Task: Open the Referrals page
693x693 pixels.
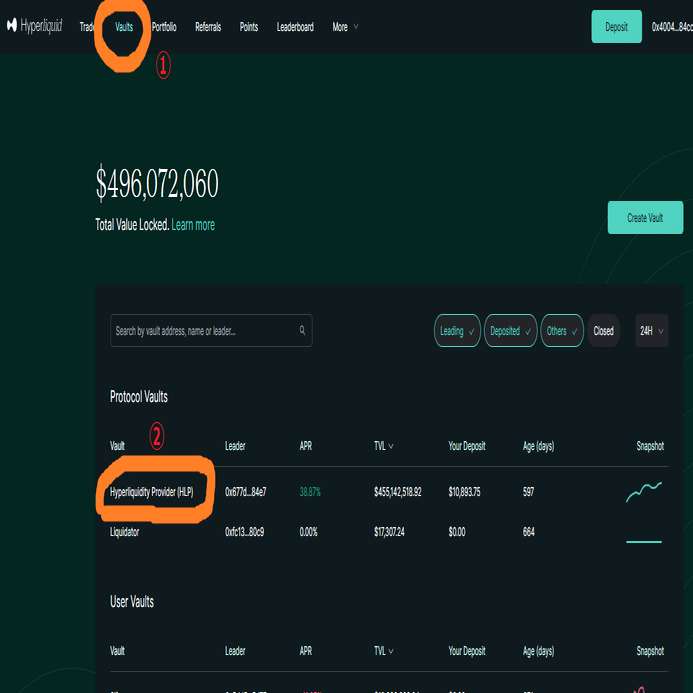Action: click(x=208, y=27)
